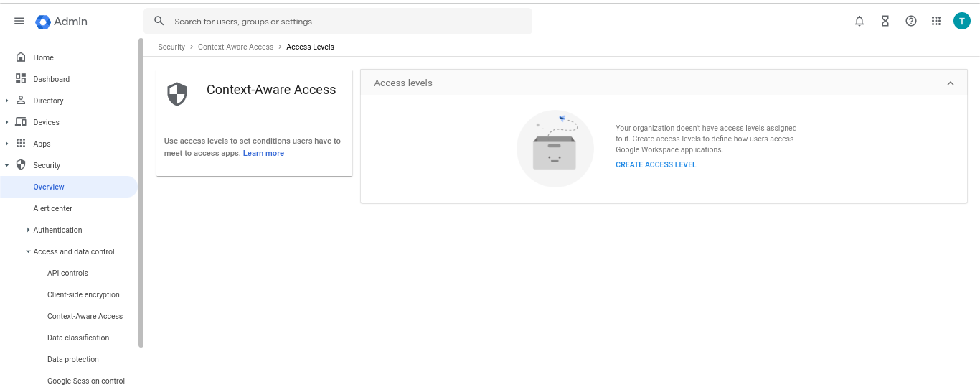Expand the Authentication submenu
This screenshot has height=390, width=980.
(28, 230)
